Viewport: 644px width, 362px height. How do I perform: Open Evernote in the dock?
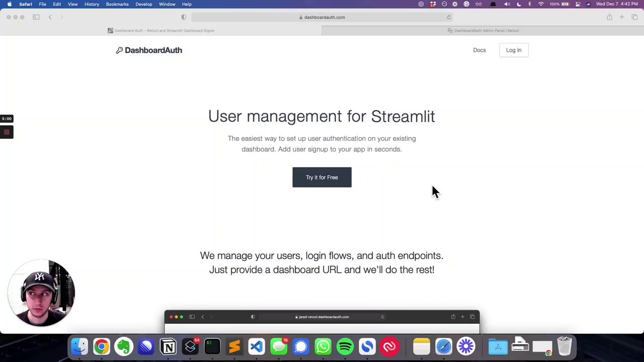tap(124, 346)
